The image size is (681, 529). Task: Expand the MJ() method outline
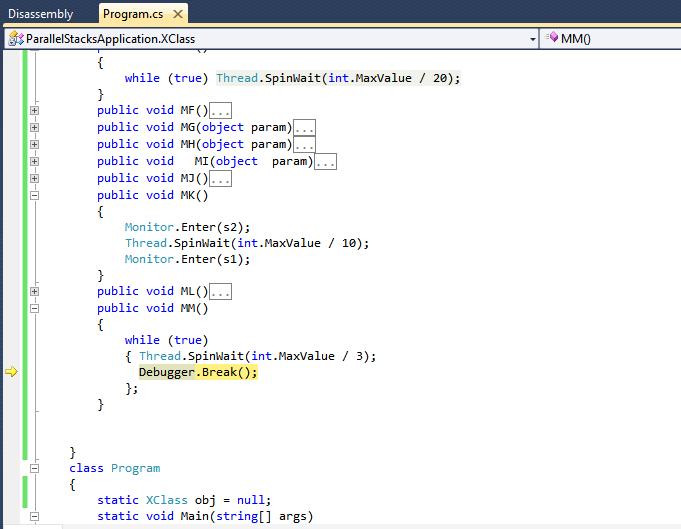point(34,179)
